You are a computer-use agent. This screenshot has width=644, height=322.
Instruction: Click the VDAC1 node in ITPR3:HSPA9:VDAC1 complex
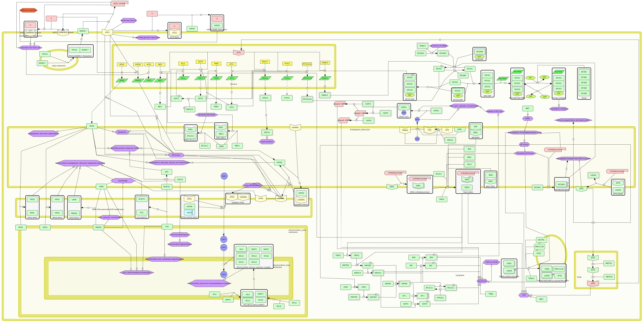(x=189, y=213)
